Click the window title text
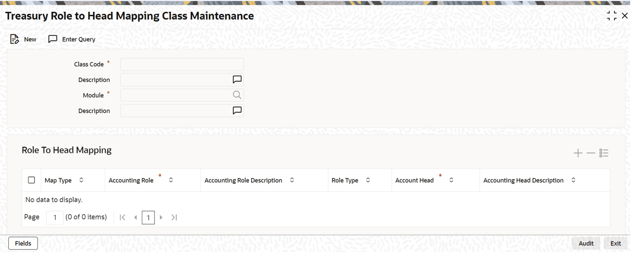This screenshot has width=644, height=278. (129, 16)
